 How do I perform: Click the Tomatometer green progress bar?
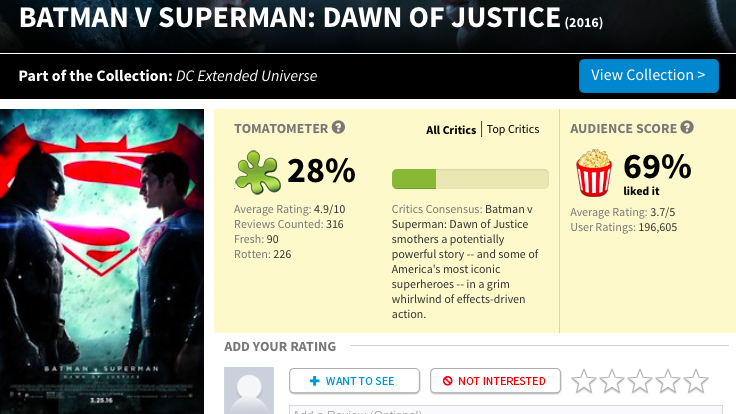(470, 179)
